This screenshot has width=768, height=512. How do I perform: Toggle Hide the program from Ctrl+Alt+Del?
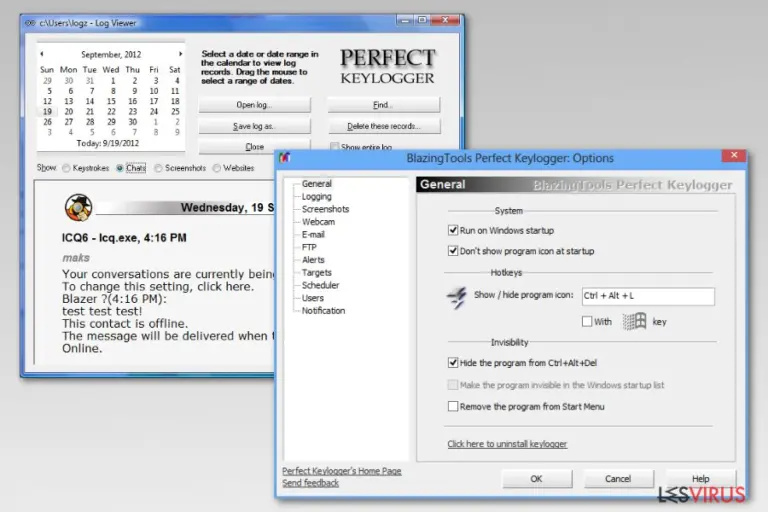[453, 363]
